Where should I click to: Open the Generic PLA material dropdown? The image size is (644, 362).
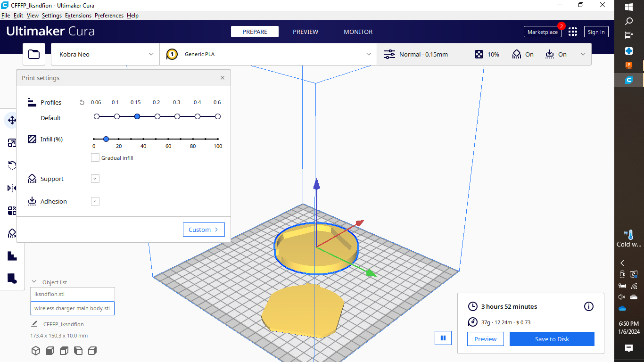tap(268, 54)
